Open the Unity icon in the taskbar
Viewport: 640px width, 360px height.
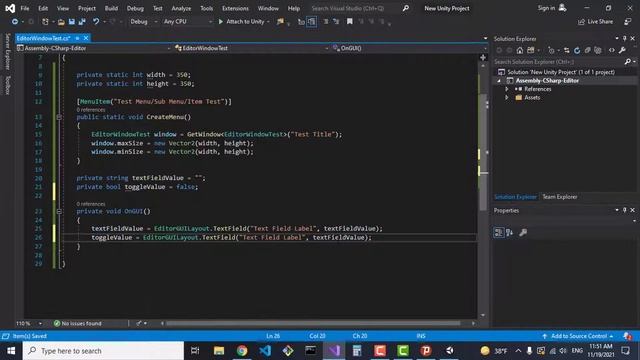point(449,351)
